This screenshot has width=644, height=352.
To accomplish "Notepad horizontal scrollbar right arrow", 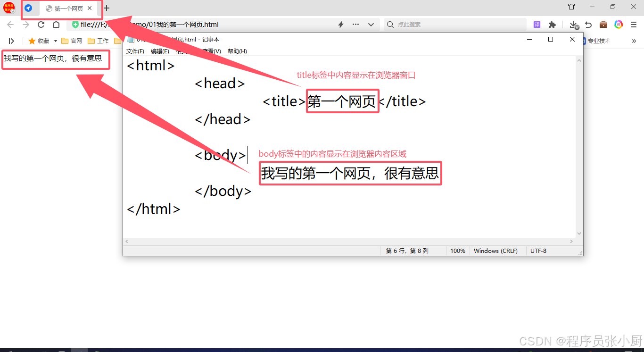I will (x=571, y=241).
